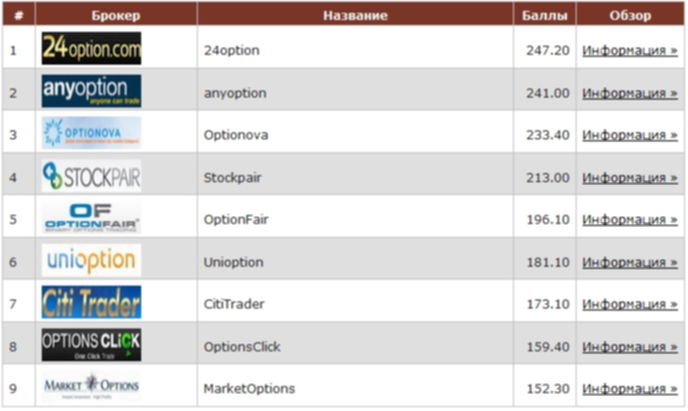The image size is (688, 411).
Task: Click the Citi Trader logo
Action: pyautogui.click(x=91, y=302)
